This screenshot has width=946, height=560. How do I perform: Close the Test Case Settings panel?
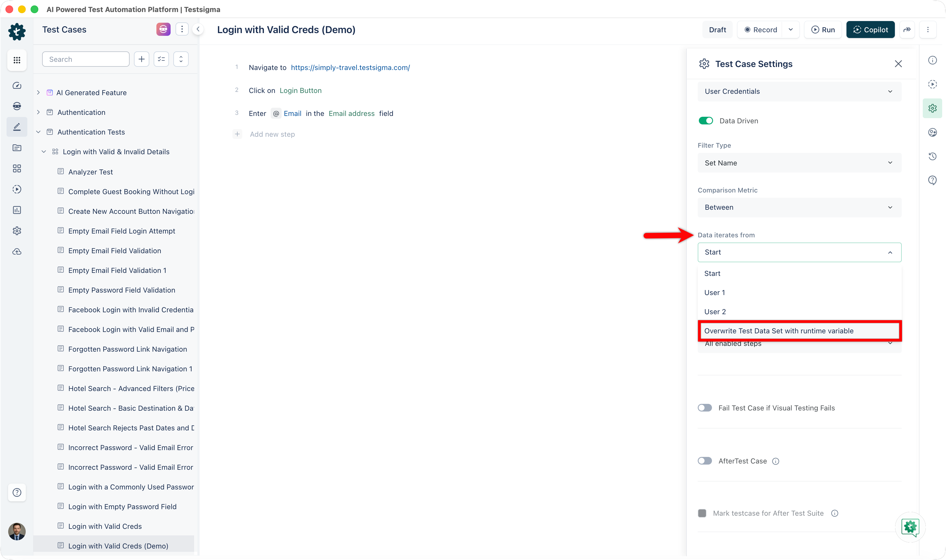[898, 64]
